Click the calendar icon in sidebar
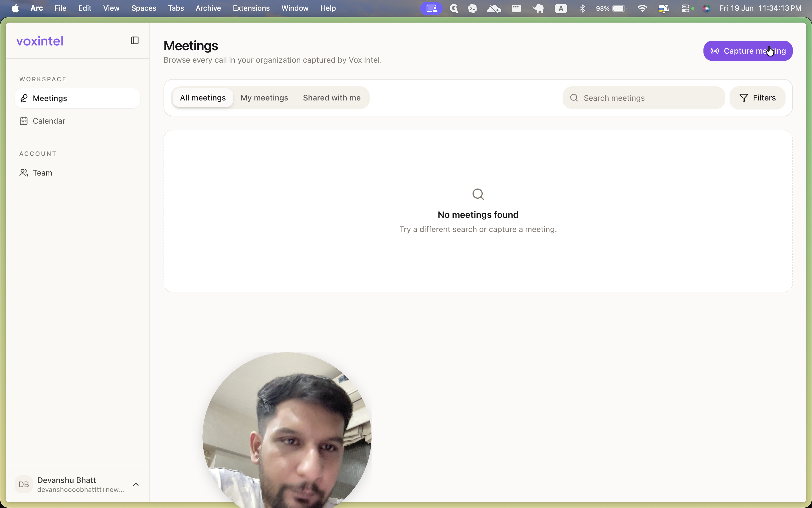The height and width of the screenshot is (508, 812). click(23, 121)
